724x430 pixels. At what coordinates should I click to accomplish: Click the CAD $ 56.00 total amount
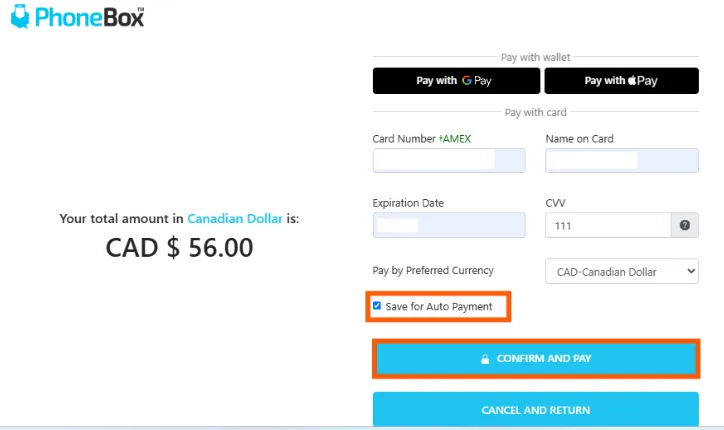179,248
